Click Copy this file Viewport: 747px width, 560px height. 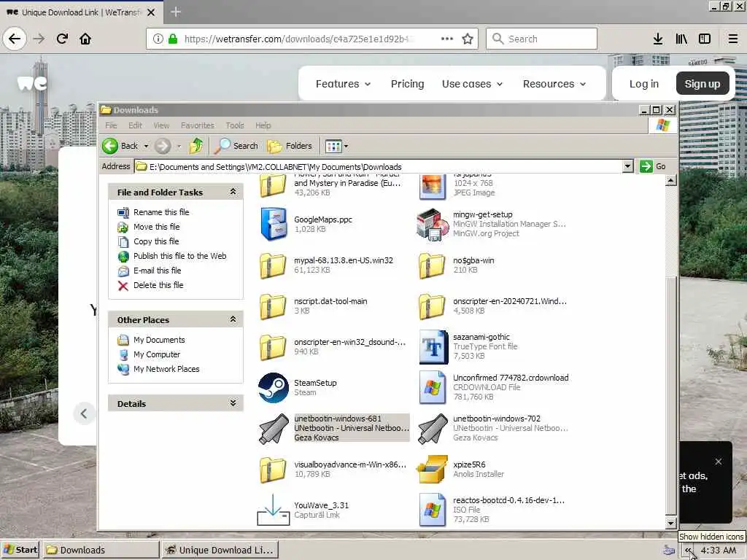pos(156,241)
